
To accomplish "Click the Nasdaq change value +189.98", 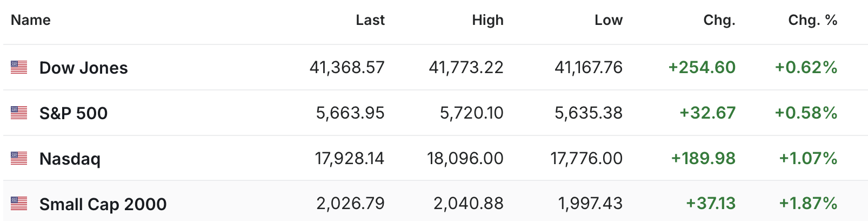I will click(703, 158).
